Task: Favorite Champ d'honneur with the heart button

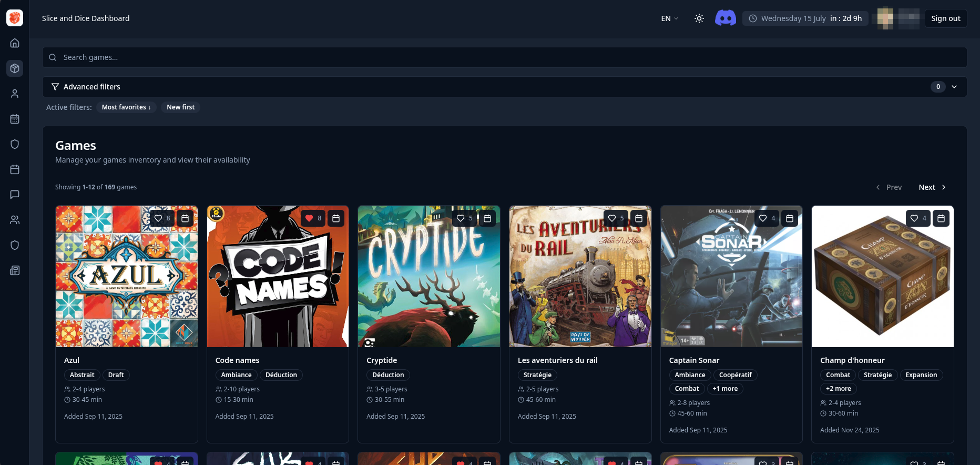Action: pos(918,218)
